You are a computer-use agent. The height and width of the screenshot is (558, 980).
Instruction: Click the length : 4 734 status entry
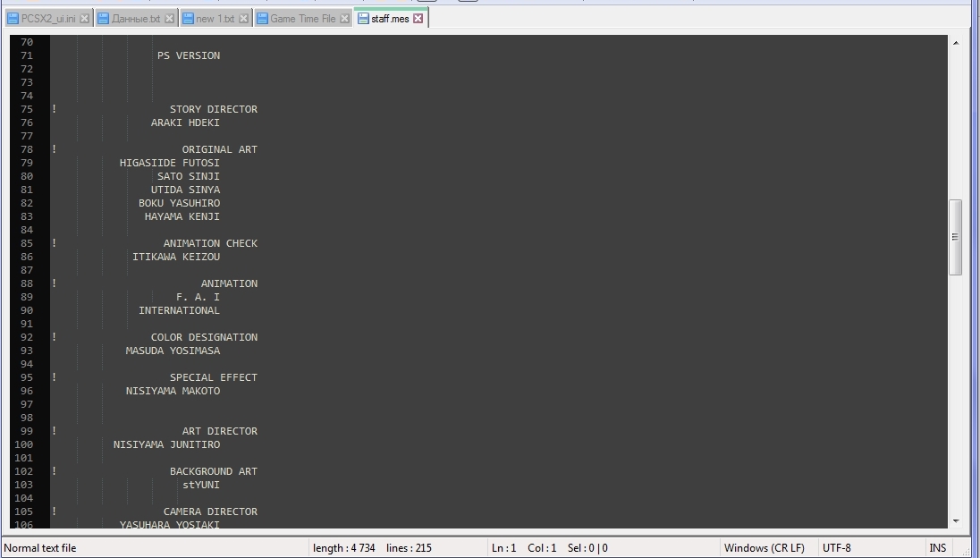343,548
